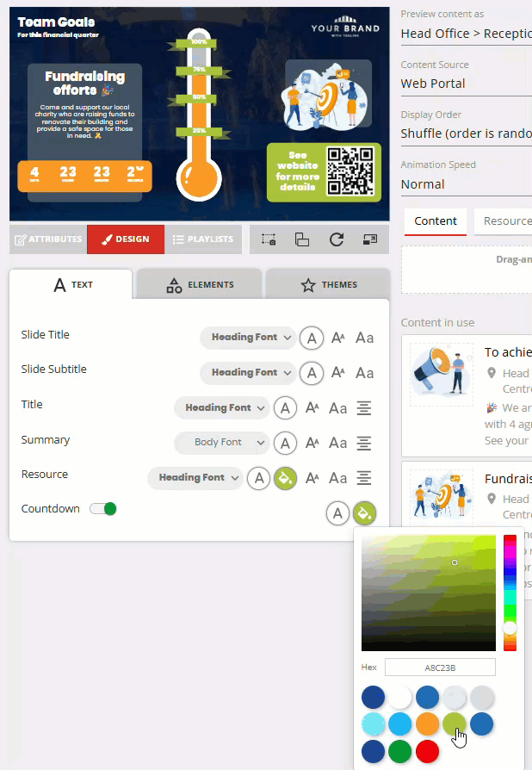Image resolution: width=532 pixels, height=770 pixels.
Task: Toggle the Countdown switch off
Action: [x=103, y=509]
